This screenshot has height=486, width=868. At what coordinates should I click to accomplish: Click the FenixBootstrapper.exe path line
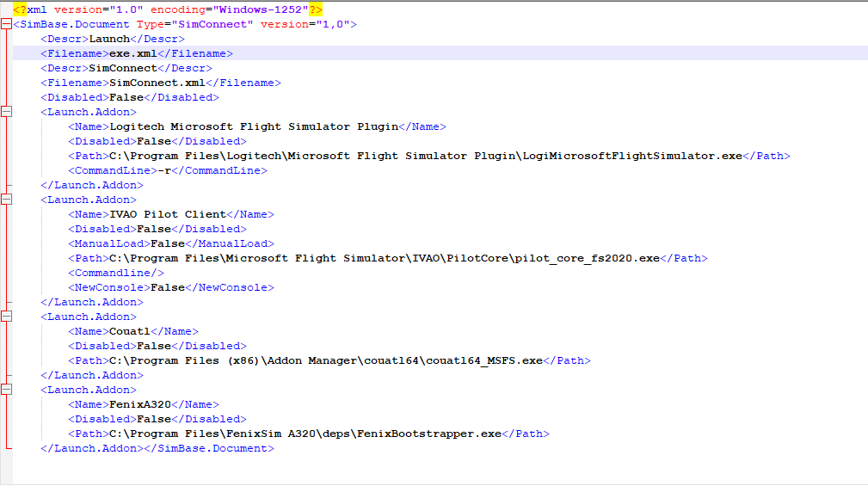pyautogui.click(x=309, y=434)
